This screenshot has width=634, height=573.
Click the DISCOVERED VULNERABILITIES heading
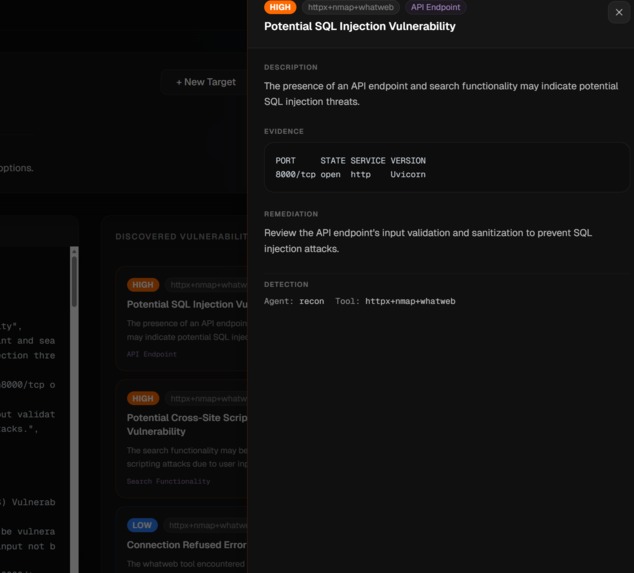[181, 237]
